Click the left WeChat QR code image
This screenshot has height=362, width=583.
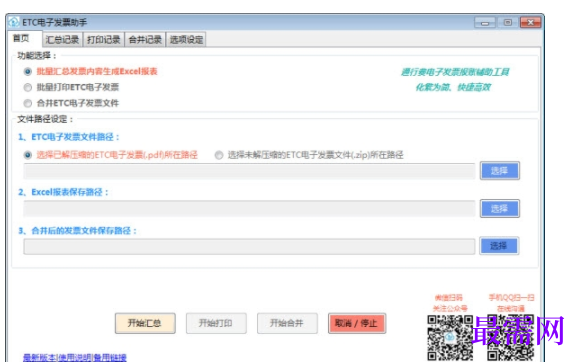pyautogui.click(x=450, y=338)
